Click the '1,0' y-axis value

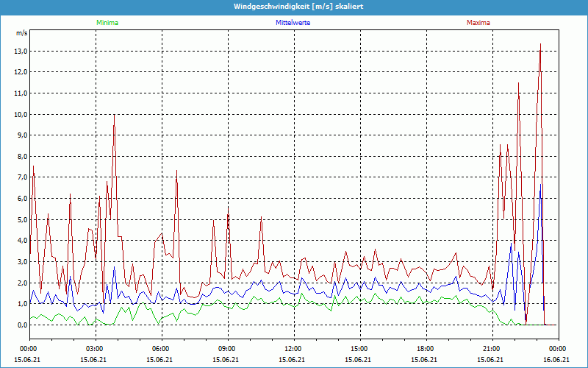(x=23, y=304)
